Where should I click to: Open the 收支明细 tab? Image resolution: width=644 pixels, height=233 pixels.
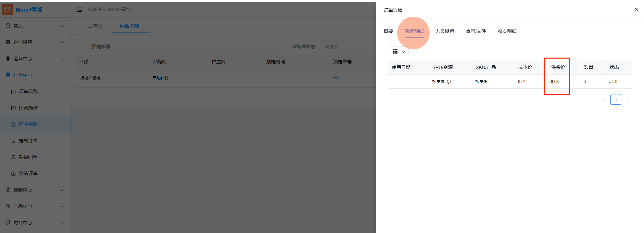507,31
